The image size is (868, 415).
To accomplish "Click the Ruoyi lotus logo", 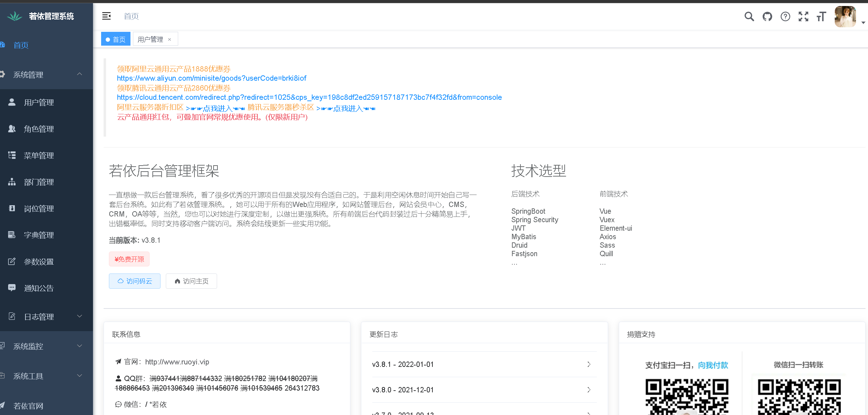I will pyautogui.click(x=14, y=16).
